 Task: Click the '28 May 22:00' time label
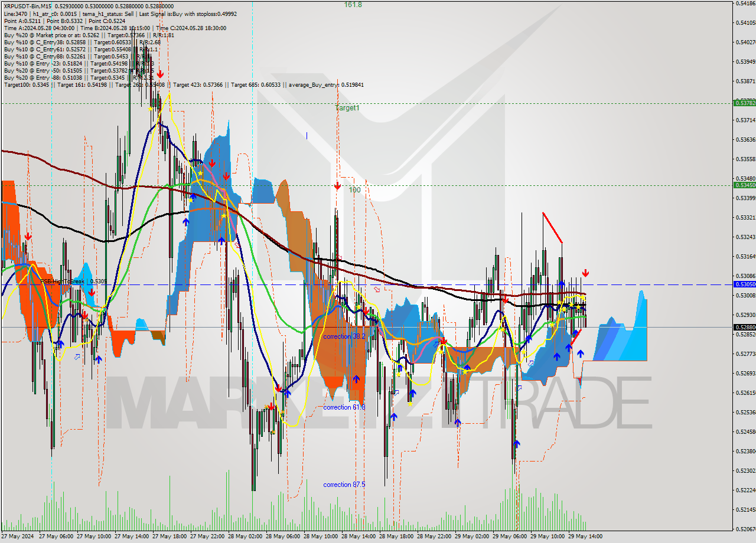(434, 537)
